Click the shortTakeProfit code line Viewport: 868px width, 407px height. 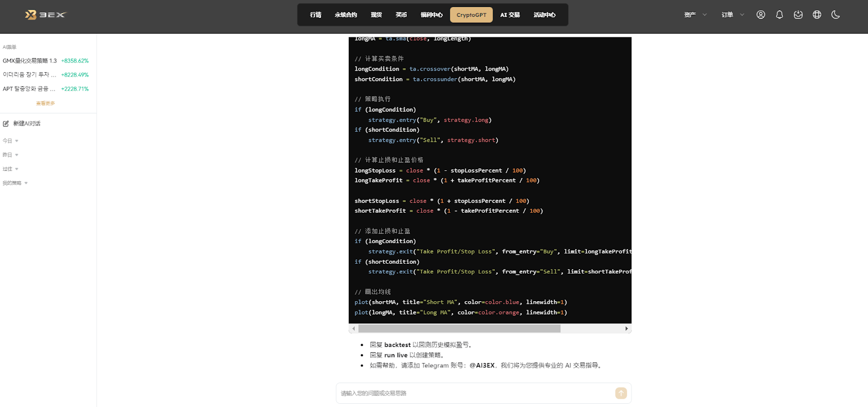pos(449,211)
